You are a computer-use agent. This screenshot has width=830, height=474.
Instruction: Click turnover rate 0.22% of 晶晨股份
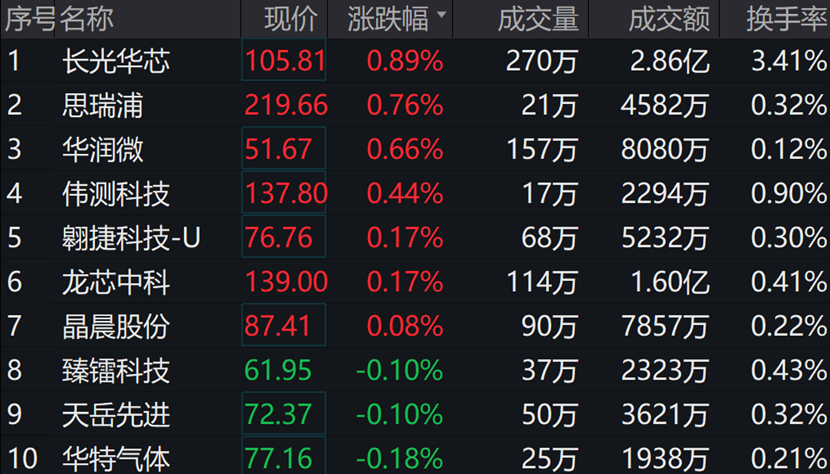pyautogui.click(x=789, y=326)
